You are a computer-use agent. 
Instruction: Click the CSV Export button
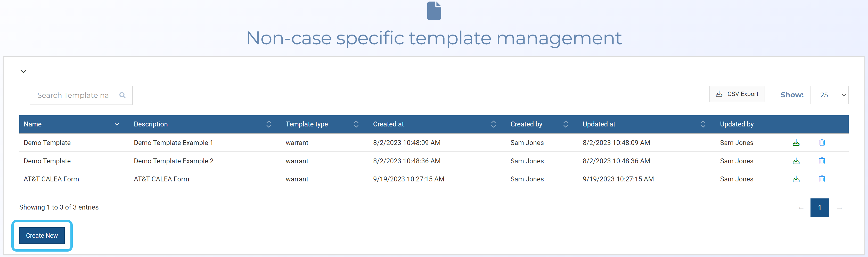[x=737, y=94]
